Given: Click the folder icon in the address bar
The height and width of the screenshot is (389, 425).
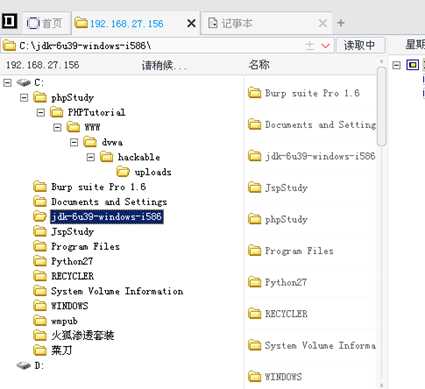Looking at the screenshot, I should coord(9,46).
